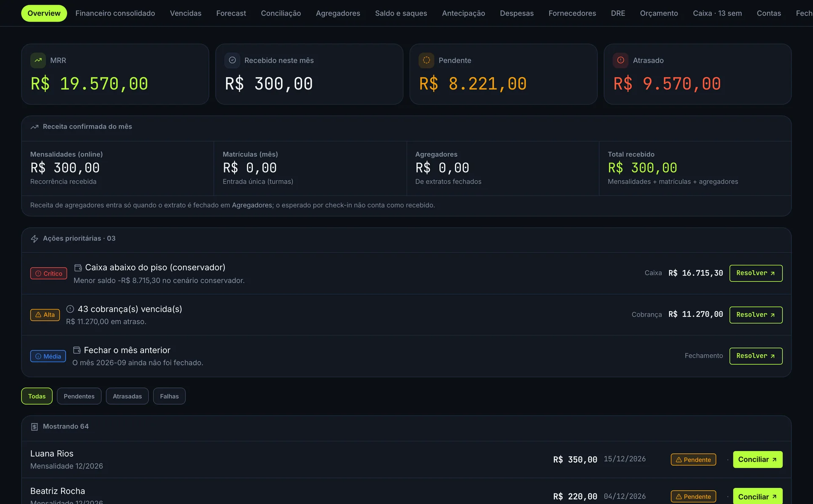This screenshot has width=813, height=504.
Task: Open Saldo e saques tab
Action: (x=401, y=13)
